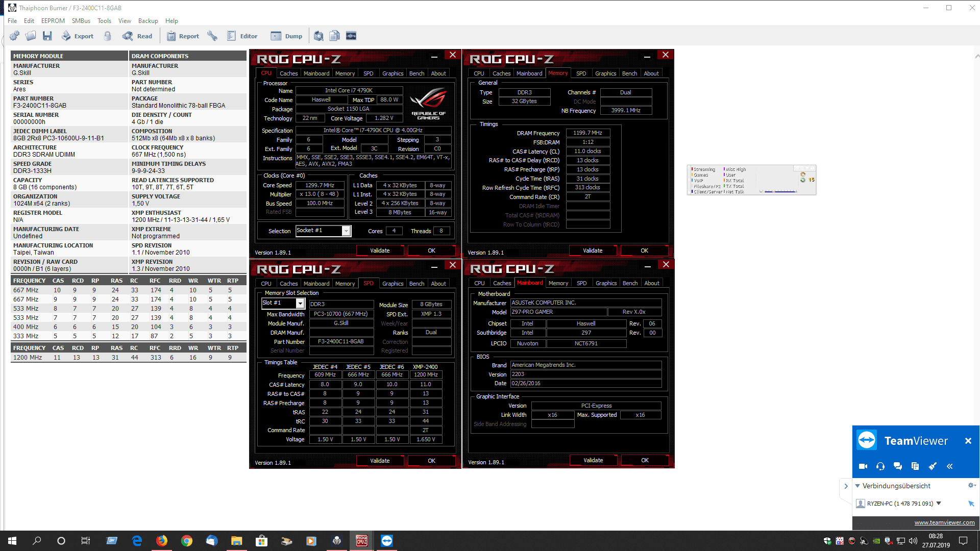Select Bench tab in the CPU-Z SPD window

[x=416, y=284]
